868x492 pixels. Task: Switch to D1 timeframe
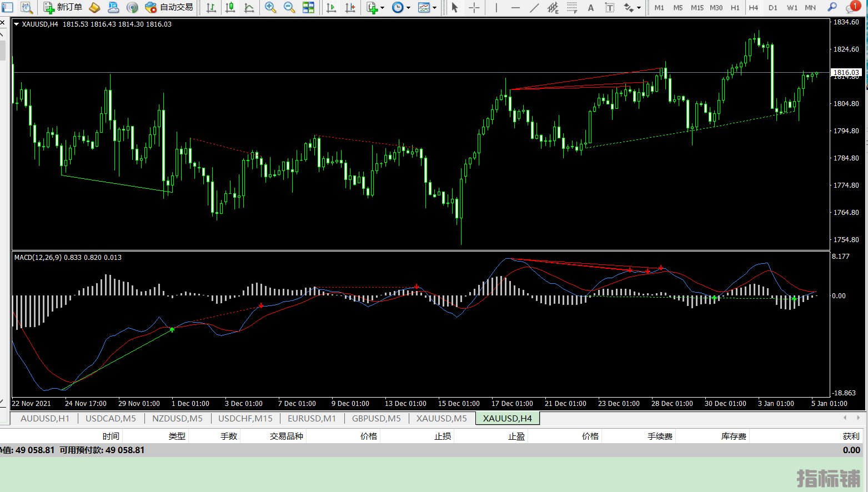coord(773,7)
